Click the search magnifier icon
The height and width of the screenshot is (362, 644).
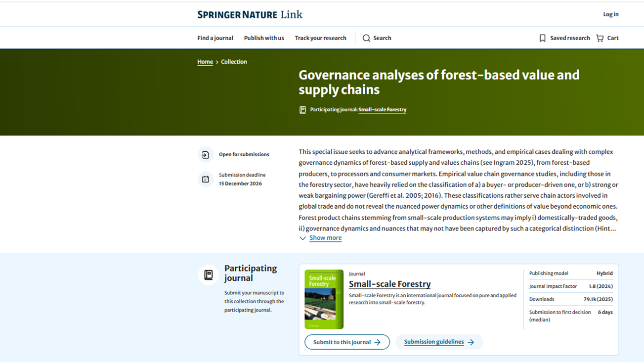(x=366, y=38)
